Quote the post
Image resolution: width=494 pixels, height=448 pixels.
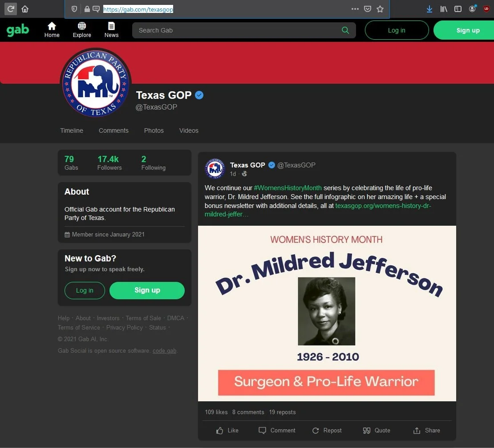pyautogui.click(x=377, y=430)
